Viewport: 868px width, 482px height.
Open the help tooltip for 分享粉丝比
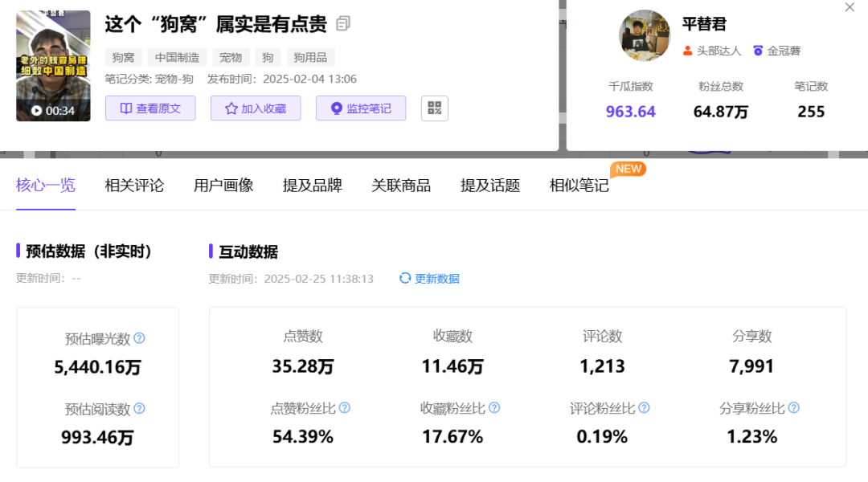(x=792, y=407)
